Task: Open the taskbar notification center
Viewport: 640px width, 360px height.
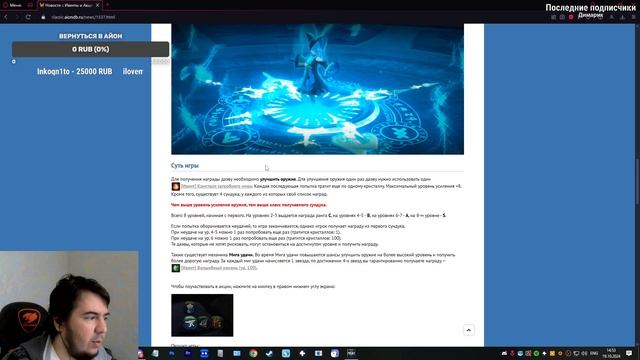Action: pyautogui.click(x=629, y=353)
